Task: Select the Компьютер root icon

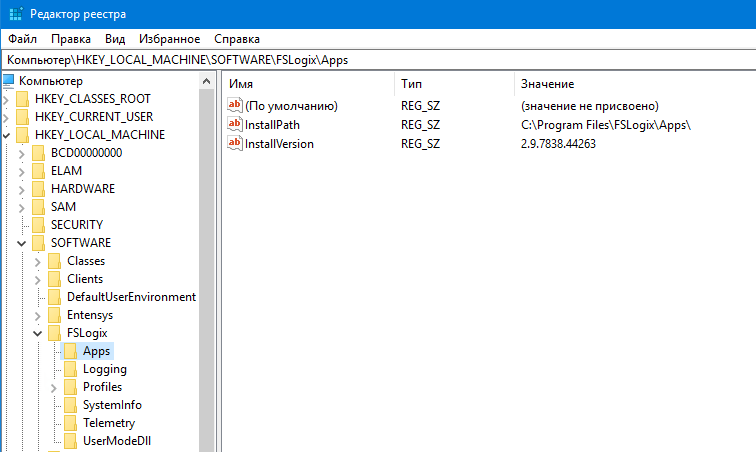Action: point(9,81)
